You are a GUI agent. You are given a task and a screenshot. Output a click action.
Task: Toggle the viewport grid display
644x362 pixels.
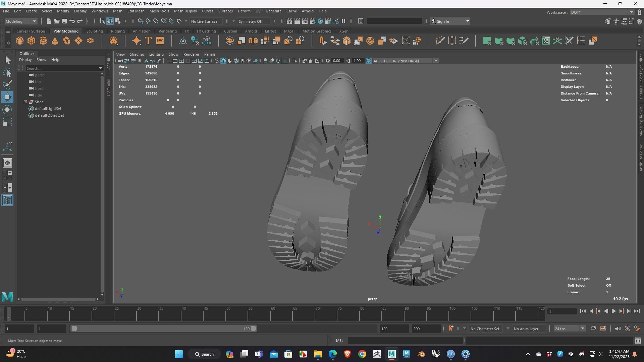169,61
